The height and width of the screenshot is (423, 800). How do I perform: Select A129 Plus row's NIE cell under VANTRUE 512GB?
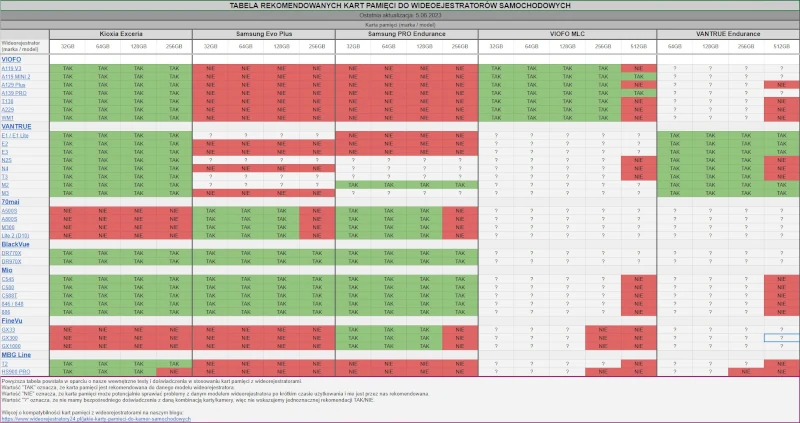(x=782, y=85)
